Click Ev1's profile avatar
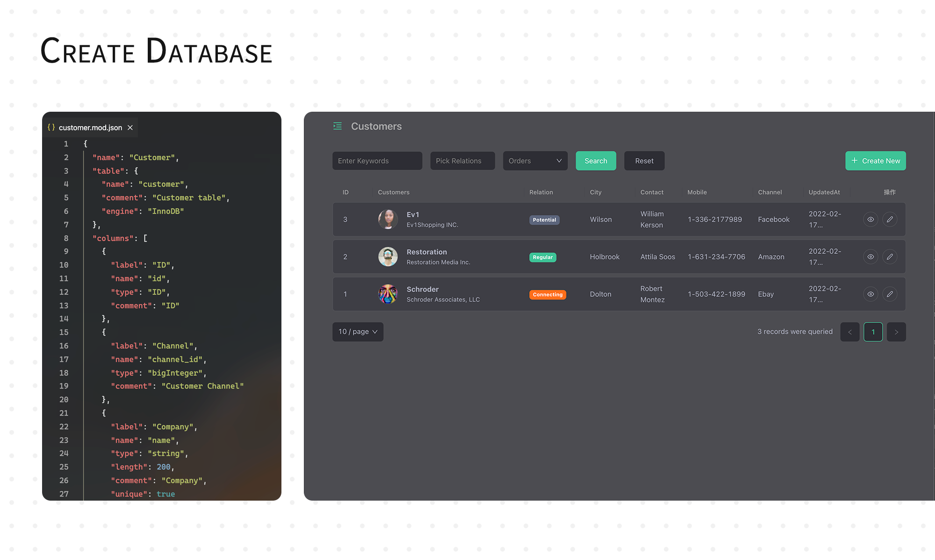This screenshot has height=560, width=935. pyautogui.click(x=388, y=219)
